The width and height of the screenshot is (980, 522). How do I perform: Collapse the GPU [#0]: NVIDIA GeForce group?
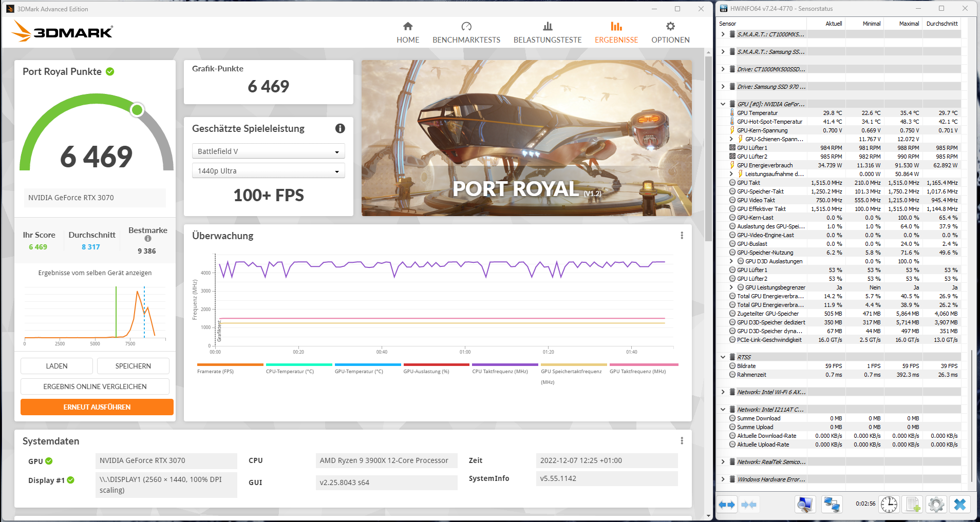(x=723, y=104)
